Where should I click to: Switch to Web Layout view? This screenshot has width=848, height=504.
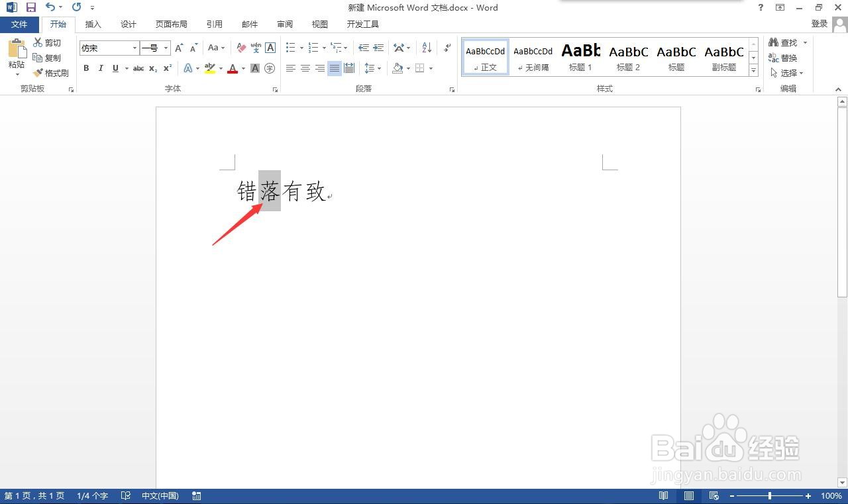click(714, 496)
